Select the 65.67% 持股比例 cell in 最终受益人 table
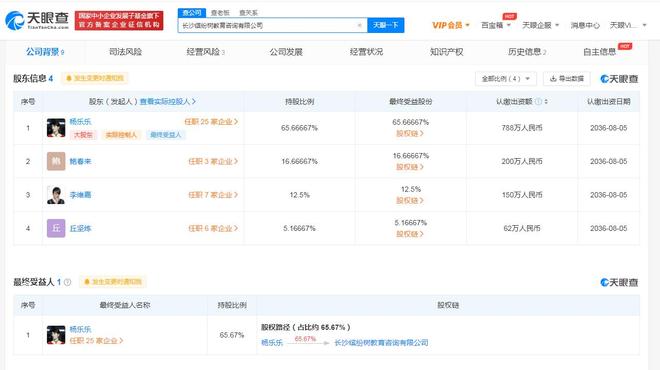The image size is (660, 370). point(232,335)
